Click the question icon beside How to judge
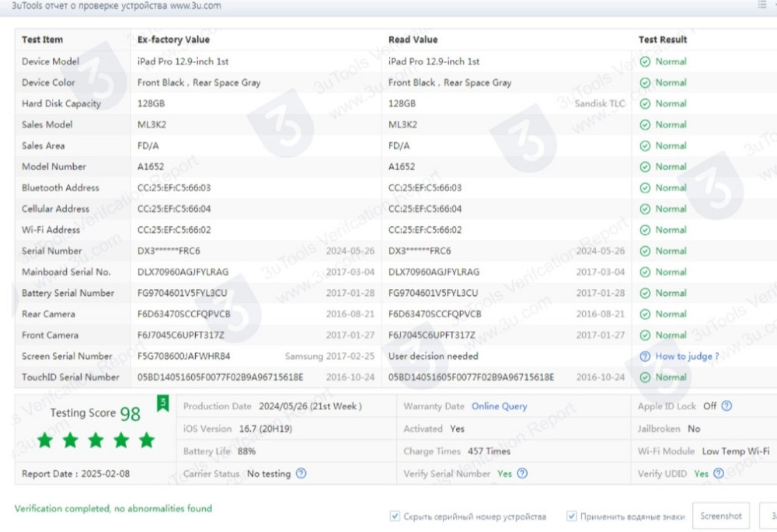The width and height of the screenshot is (777, 532). click(x=645, y=356)
